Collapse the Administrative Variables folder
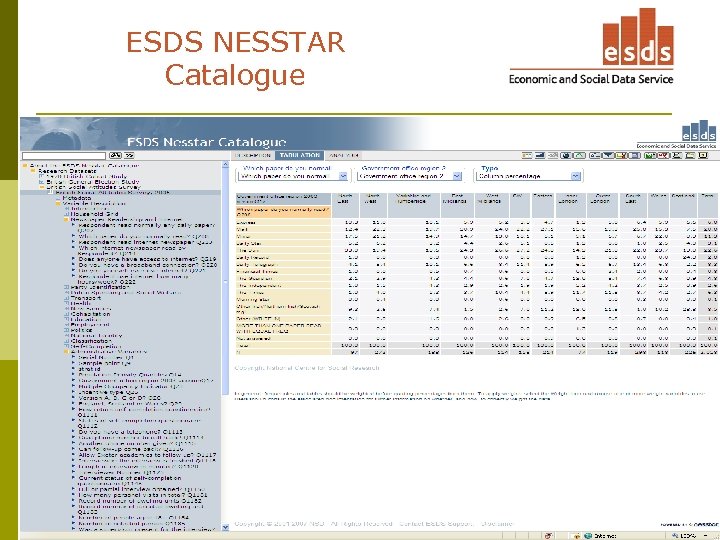The width and height of the screenshot is (720, 540). [67, 352]
